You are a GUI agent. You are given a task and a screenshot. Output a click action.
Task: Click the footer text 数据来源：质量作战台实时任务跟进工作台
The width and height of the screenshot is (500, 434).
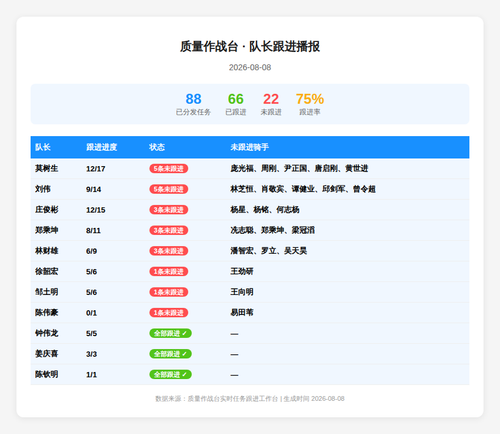(217, 399)
